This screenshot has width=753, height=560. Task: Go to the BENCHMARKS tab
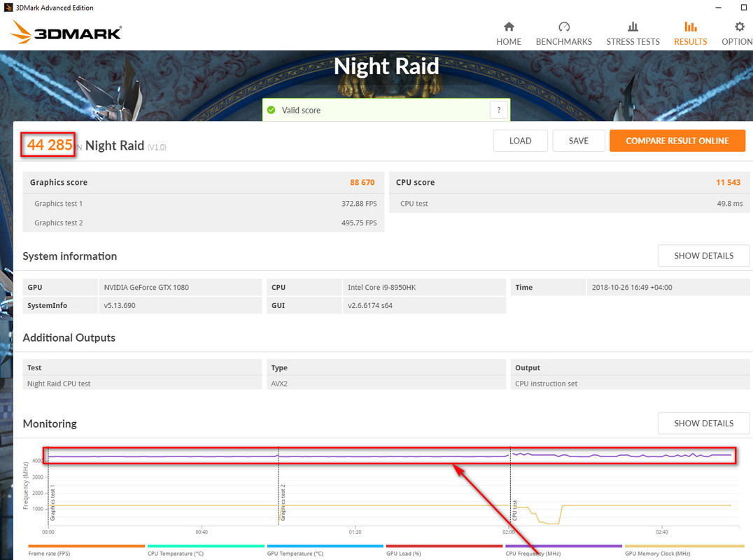(x=564, y=34)
